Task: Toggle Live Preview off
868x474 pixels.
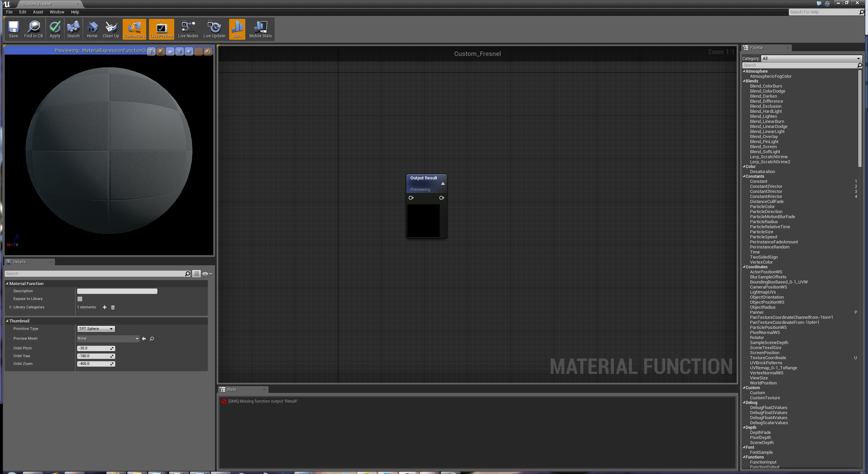Action: pos(161,29)
